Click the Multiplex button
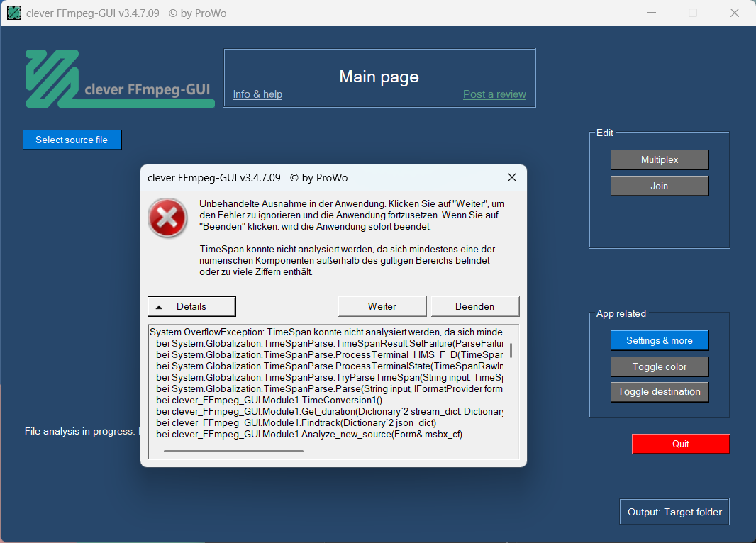Screen dimensions: 756x543 pyautogui.click(x=659, y=160)
